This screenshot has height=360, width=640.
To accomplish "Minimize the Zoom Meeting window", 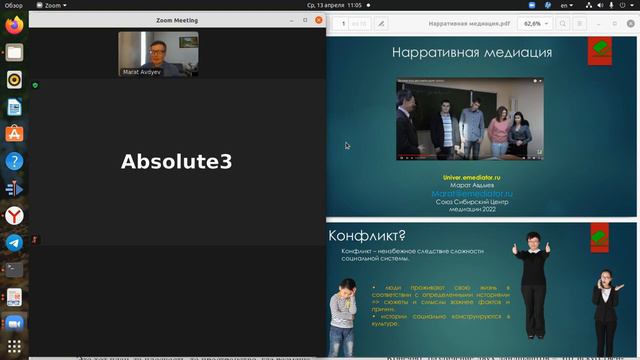I will (x=291, y=20).
